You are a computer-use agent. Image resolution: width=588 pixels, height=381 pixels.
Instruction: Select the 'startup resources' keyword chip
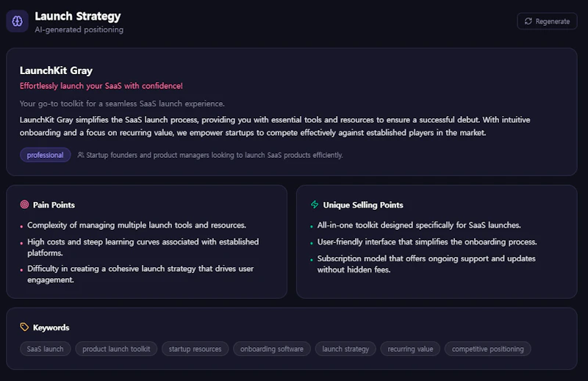[195, 349]
